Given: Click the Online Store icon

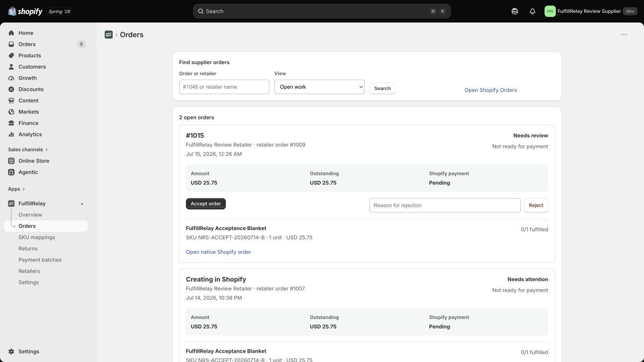Looking at the screenshot, I should 11,161.
